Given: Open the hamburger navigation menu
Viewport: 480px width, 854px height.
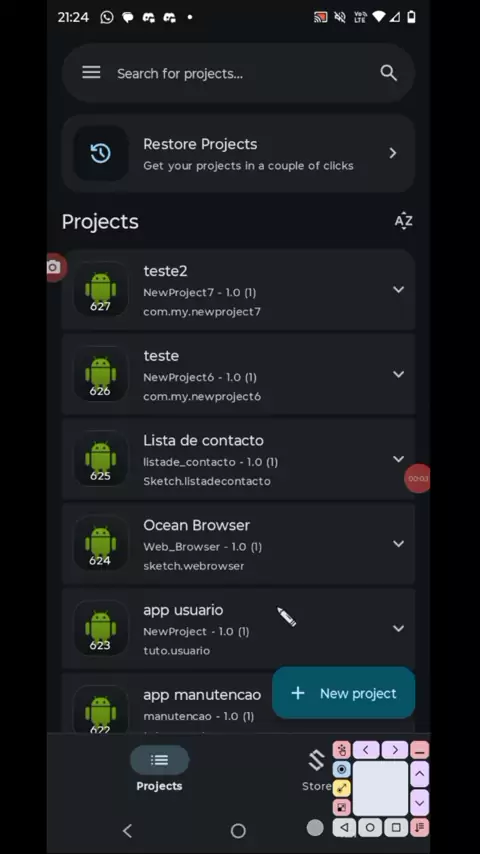Looking at the screenshot, I should pos(91,72).
